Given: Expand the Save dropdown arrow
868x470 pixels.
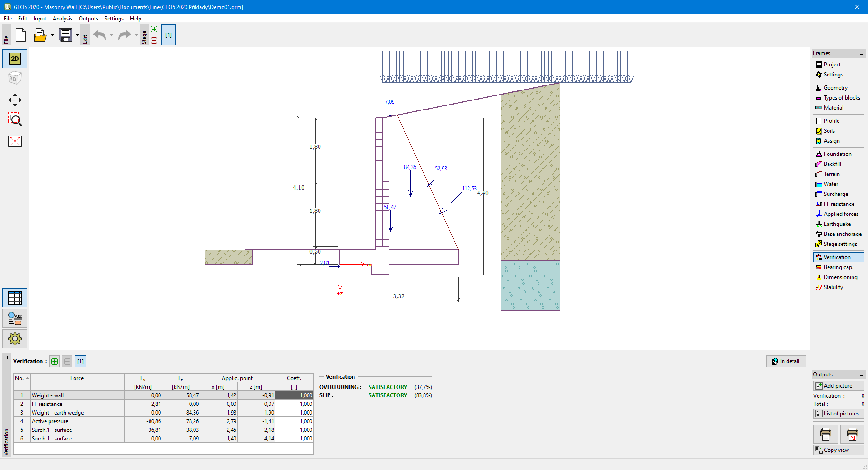Looking at the screenshot, I should coord(77,35).
